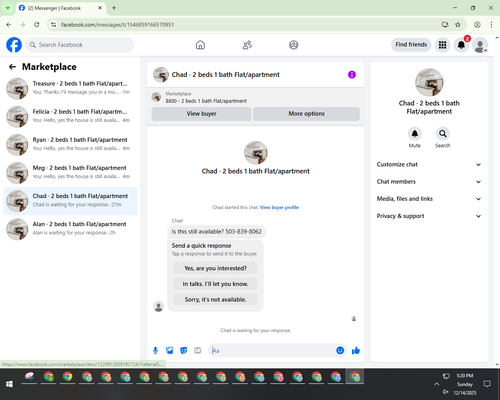This screenshot has width=500, height=400.
Task: Send a voice clip with microphone icon
Action: (155, 350)
